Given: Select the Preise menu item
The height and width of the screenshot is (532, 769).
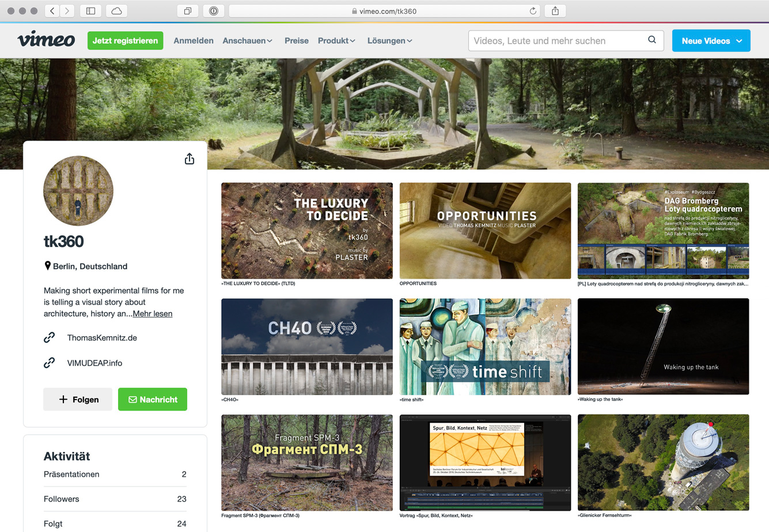Looking at the screenshot, I should click(296, 40).
